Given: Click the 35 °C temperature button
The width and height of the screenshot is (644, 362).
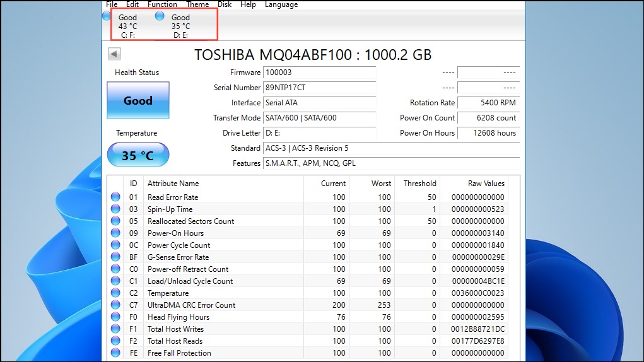Looking at the screenshot, I should [138, 155].
